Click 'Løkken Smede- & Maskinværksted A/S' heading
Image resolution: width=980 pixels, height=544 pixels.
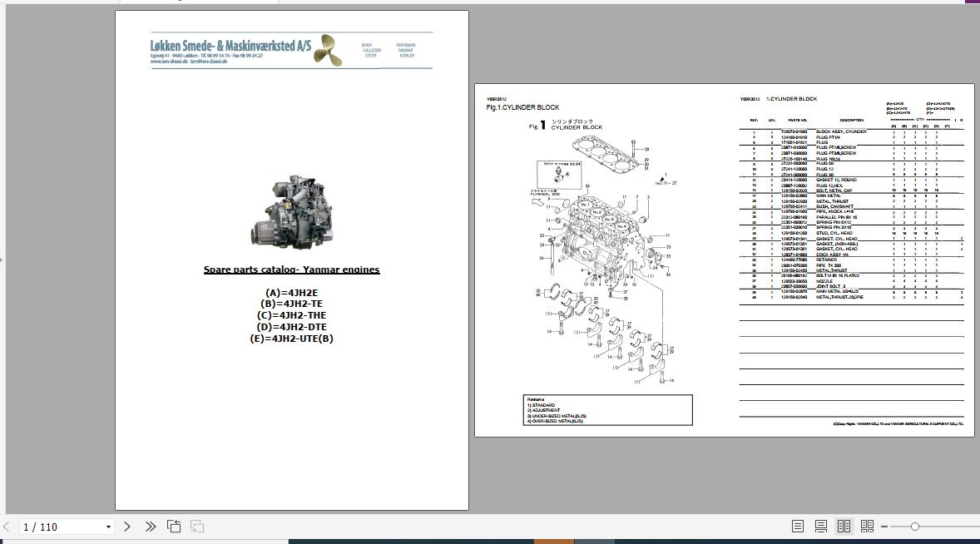(230, 46)
